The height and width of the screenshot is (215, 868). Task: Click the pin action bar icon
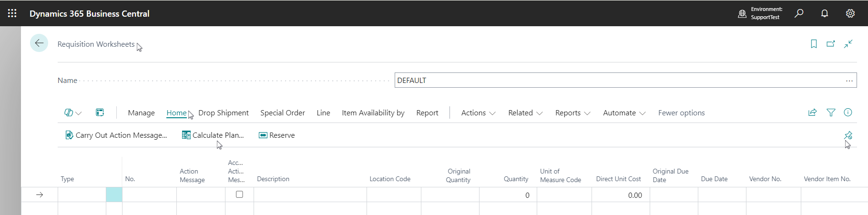tap(848, 135)
